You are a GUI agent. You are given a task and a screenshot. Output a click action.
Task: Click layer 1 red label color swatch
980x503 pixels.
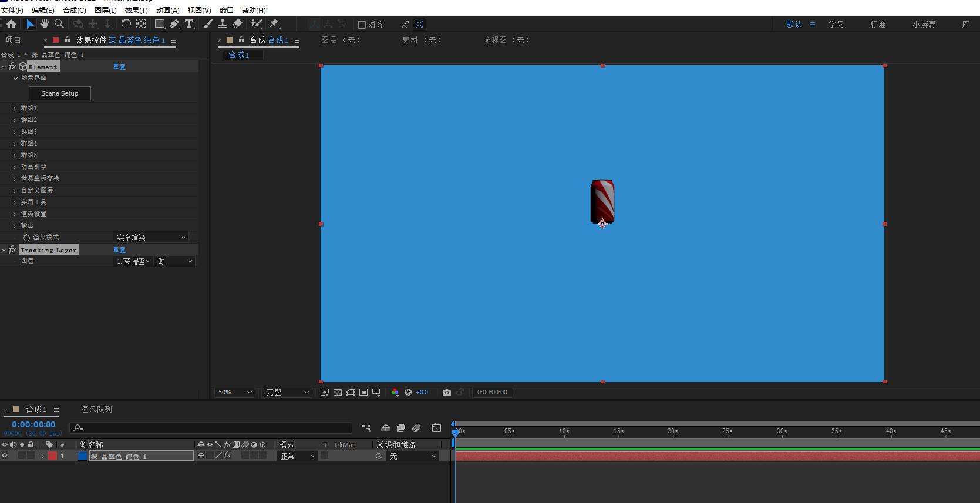point(52,455)
